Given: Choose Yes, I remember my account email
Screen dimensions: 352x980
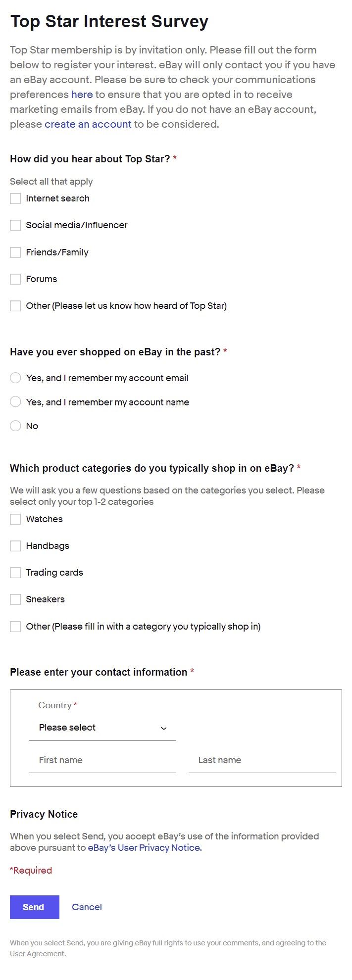Looking at the screenshot, I should click(x=15, y=378).
